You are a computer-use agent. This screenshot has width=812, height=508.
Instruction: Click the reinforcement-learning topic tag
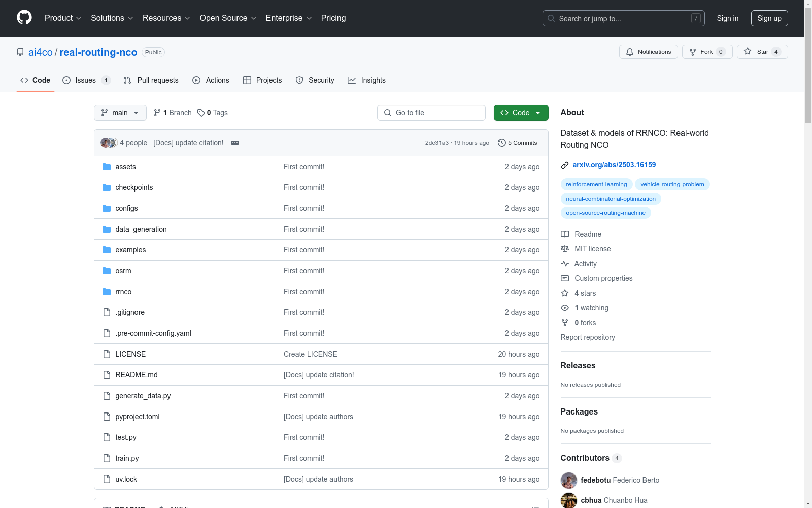(x=596, y=184)
